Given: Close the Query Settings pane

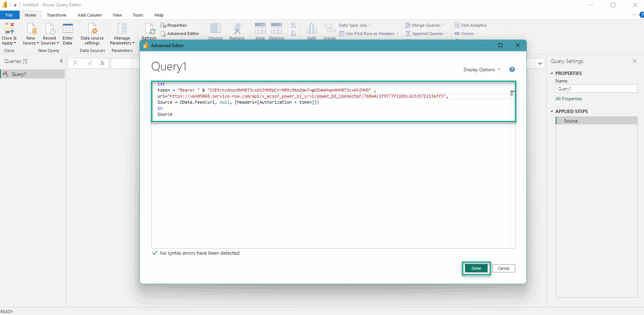Looking at the screenshot, I should click(x=635, y=61).
